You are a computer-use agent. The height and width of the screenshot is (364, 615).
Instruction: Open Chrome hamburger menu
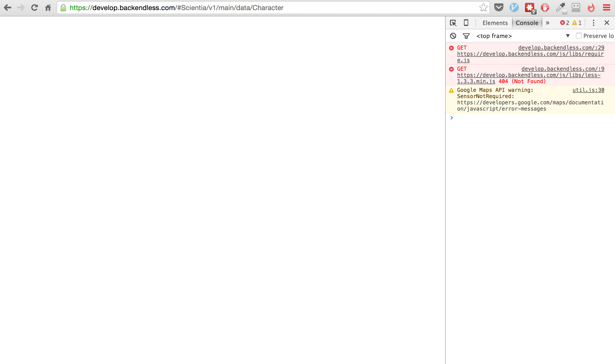click(x=606, y=8)
